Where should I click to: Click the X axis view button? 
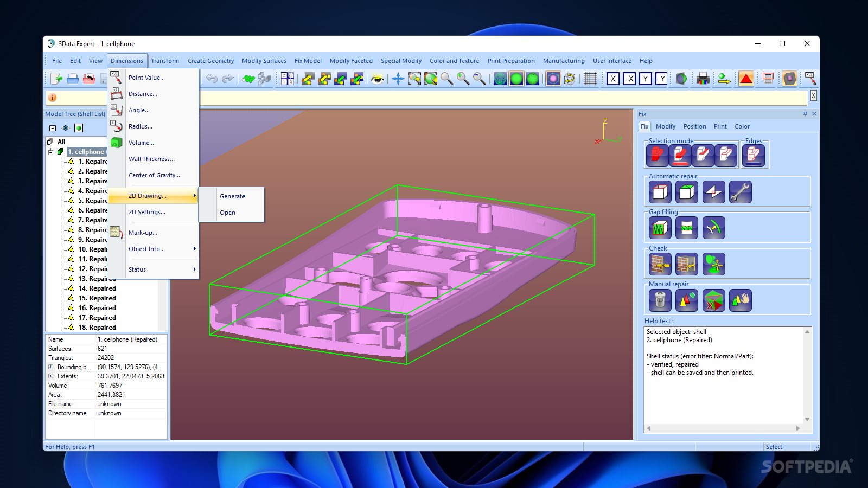pos(613,79)
